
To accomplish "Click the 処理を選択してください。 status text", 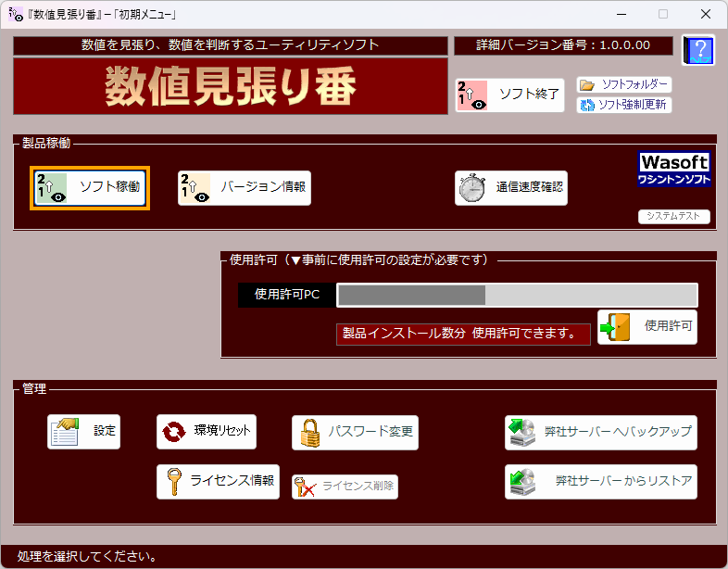I will tap(87, 556).
